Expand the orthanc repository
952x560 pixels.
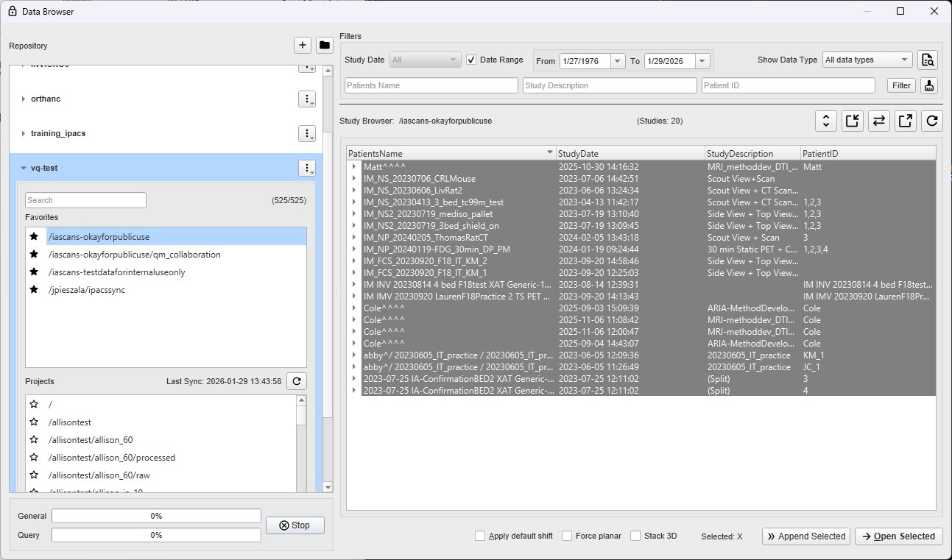pos(24,99)
